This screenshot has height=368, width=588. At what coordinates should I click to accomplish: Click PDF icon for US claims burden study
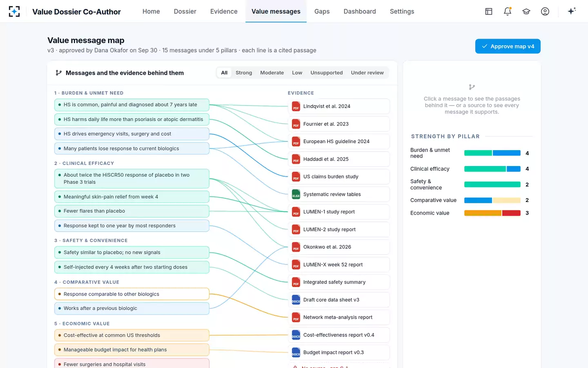(296, 177)
